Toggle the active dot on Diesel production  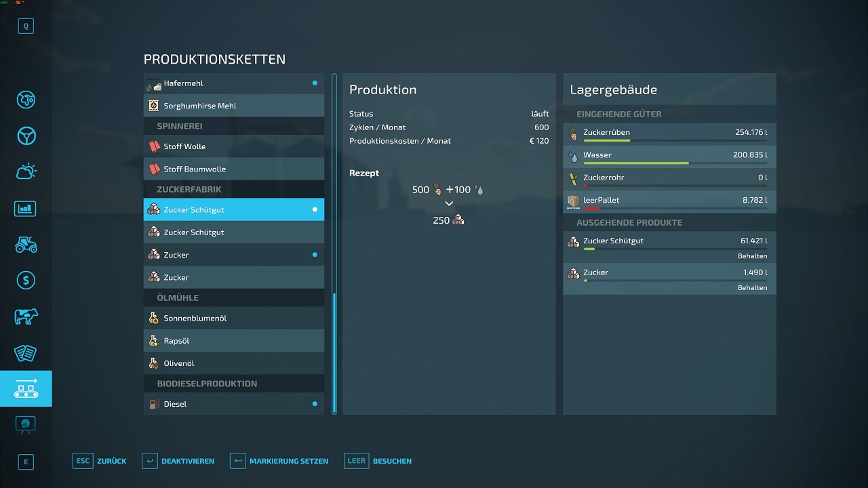(x=315, y=404)
